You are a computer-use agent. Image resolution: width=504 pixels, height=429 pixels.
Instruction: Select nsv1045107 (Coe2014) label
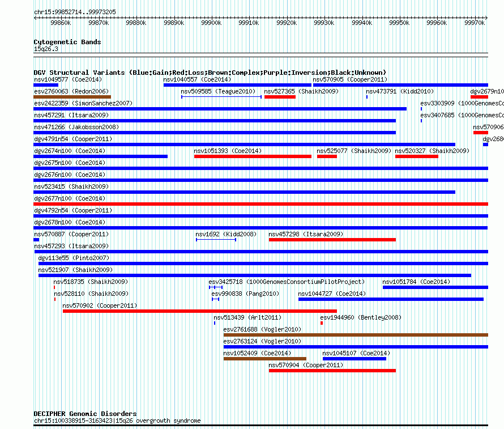tap(356, 353)
